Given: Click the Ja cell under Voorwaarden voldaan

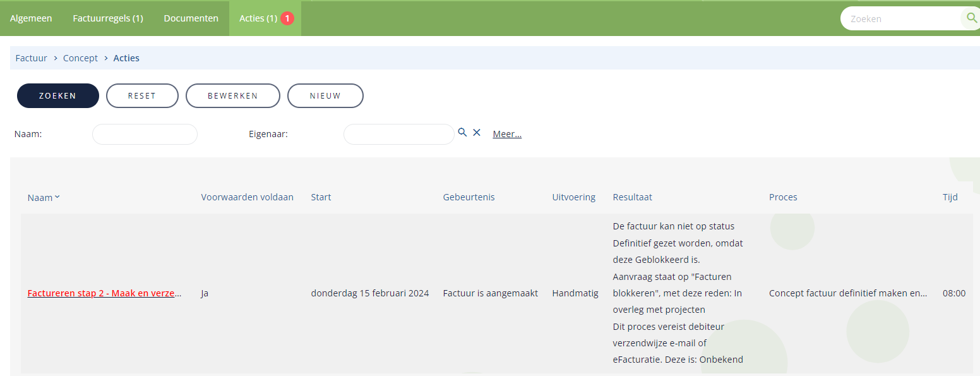Looking at the screenshot, I should [205, 293].
